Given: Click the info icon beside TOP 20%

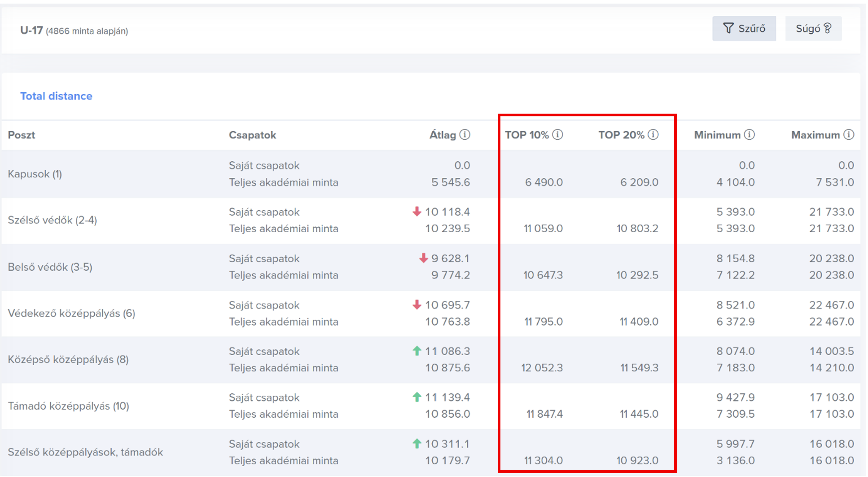Looking at the screenshot, I should (x=653, y=135).
